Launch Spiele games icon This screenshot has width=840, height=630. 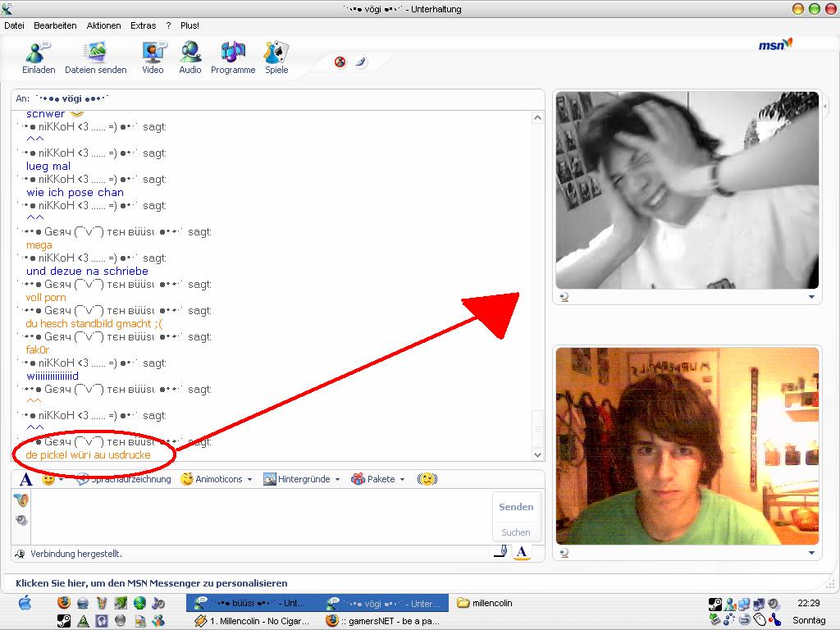point(276,52)
